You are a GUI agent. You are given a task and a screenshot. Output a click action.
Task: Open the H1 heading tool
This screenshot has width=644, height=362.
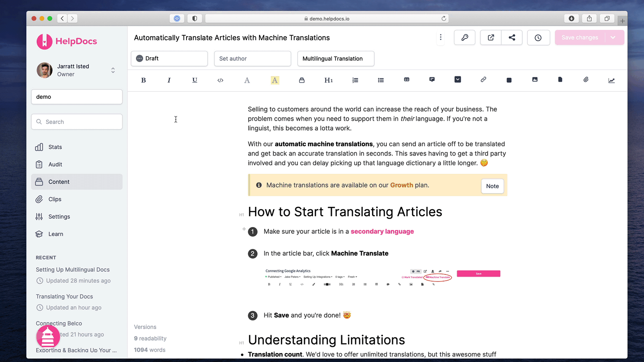click(x=328, y=80)
